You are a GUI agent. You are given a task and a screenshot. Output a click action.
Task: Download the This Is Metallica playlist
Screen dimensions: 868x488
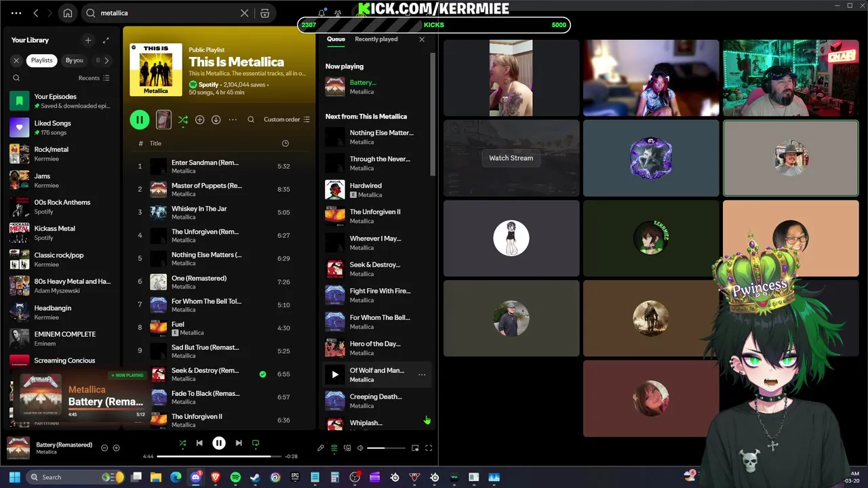216,119
